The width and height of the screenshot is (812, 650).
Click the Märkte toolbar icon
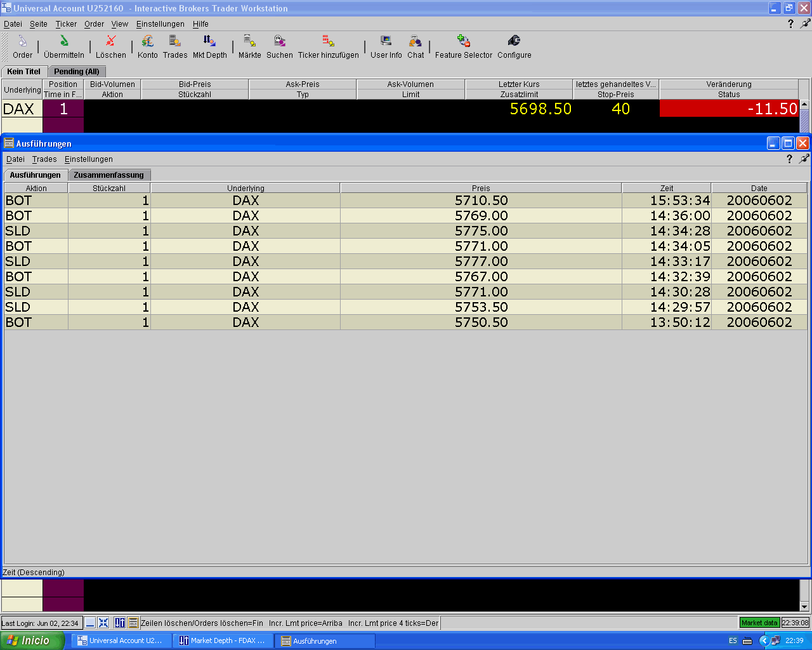pyautogui.click(x=250, y=41)
